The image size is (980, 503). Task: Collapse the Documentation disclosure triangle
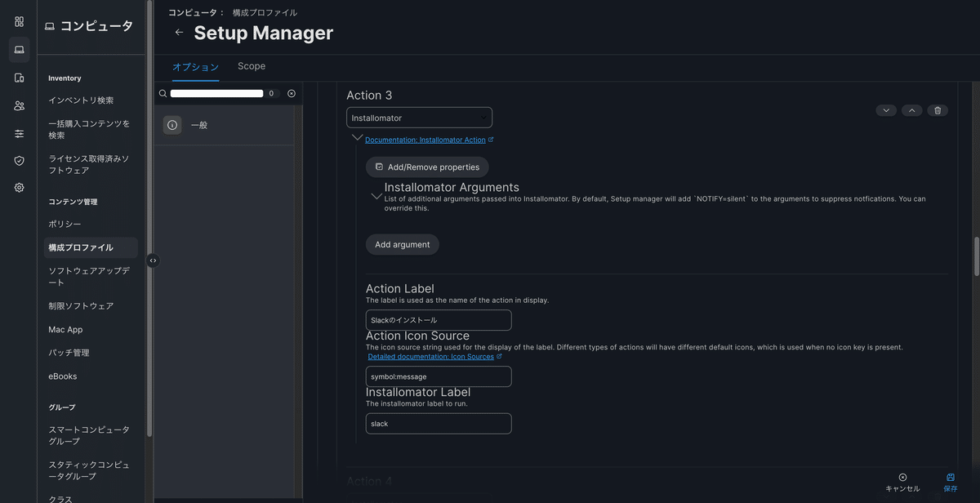[357, 137]
